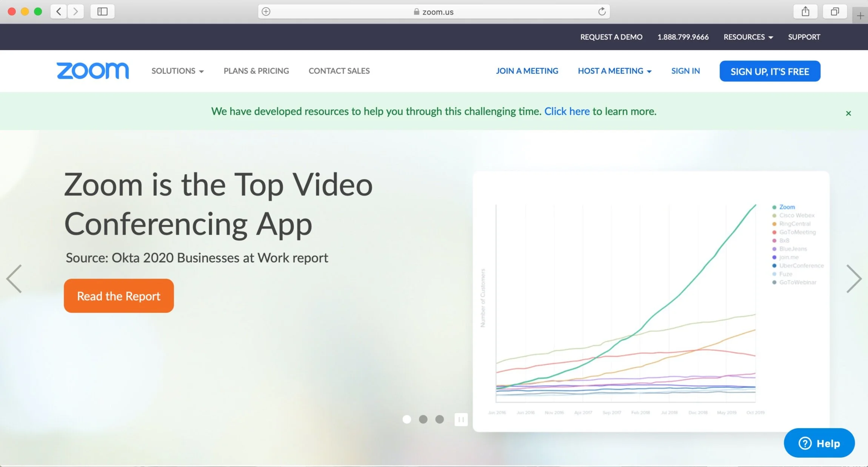This screenshot has width=868, height=467.
Task: Go to previous slide with left chevron
Action: coord(14,279)
